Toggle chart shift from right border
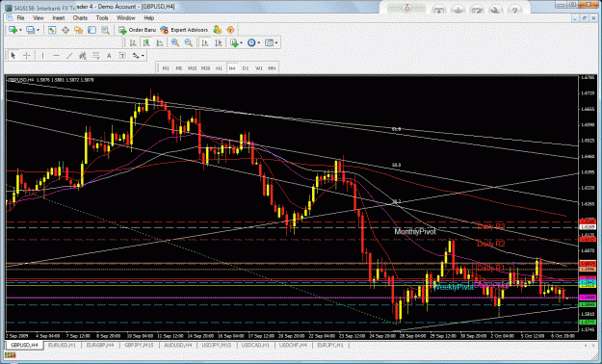 218,43
